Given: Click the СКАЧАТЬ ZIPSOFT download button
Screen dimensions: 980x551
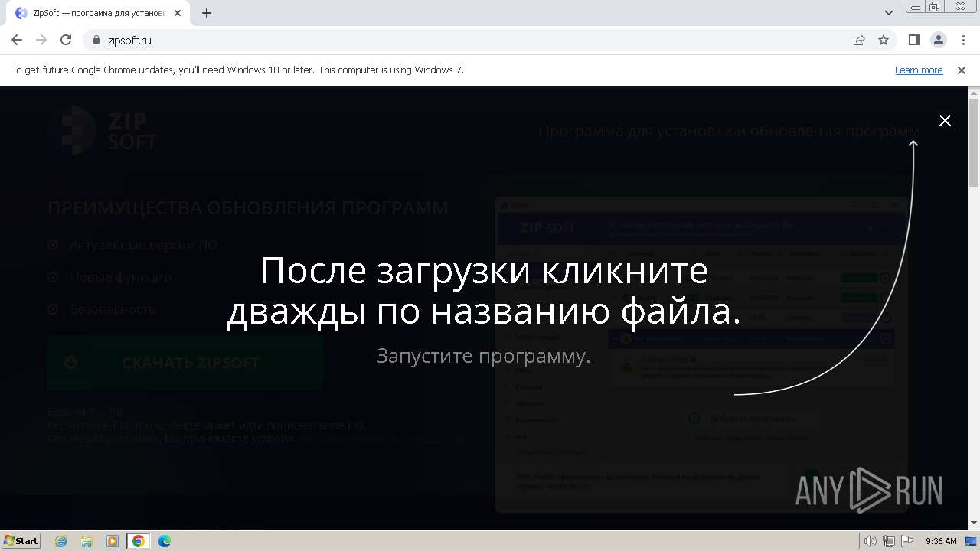Looking at the screenshot, I should (x=185, y=363).
